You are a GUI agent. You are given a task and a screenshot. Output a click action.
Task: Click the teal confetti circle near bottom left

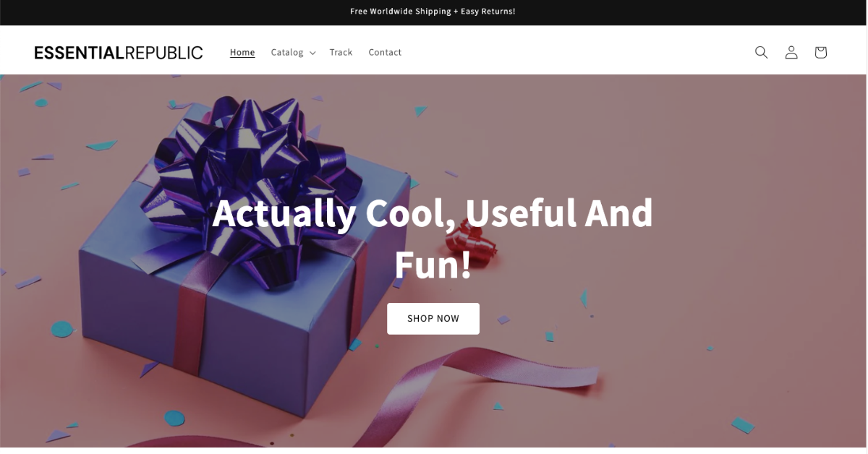coord(174,418)
